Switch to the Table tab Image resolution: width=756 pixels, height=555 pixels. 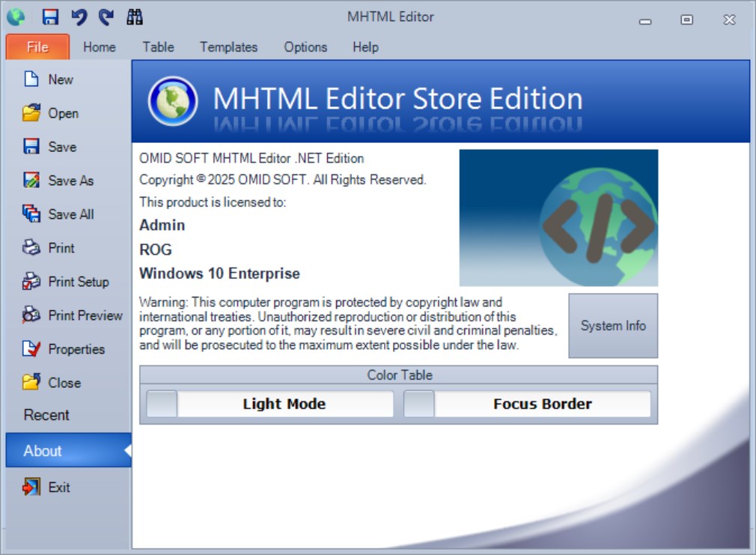point(158,47)
